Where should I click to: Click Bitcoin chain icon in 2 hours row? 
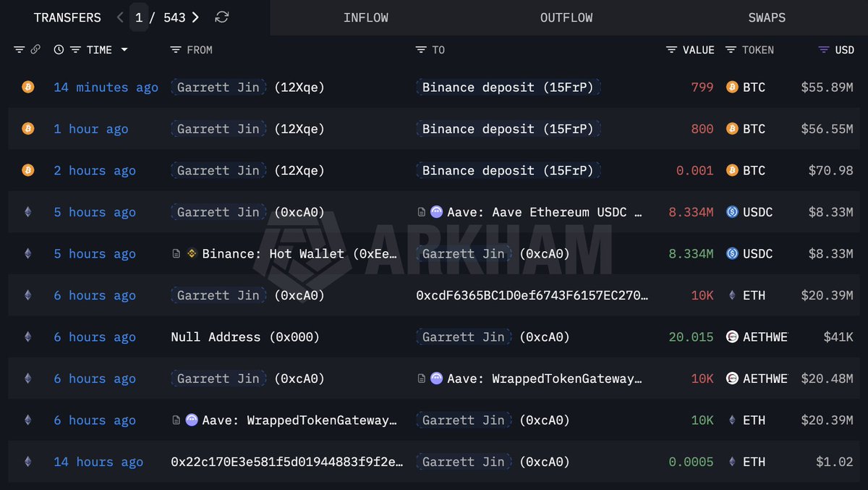[x=28, y=170]
